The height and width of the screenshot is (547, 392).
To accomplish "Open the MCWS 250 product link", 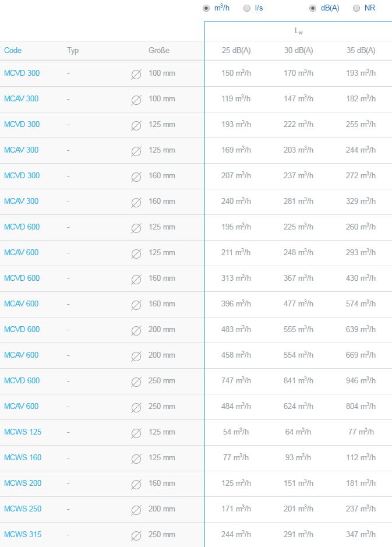I will [x=23, y=509].
